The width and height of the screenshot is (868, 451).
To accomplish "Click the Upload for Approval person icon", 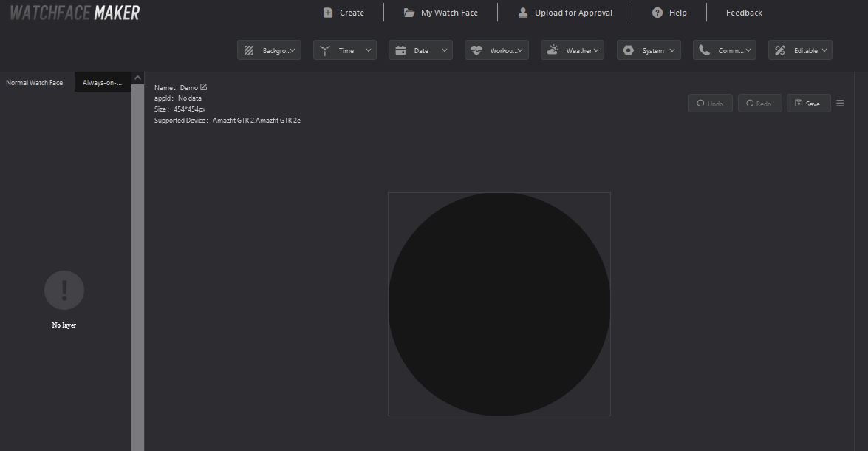I will [x=522, y=13].
